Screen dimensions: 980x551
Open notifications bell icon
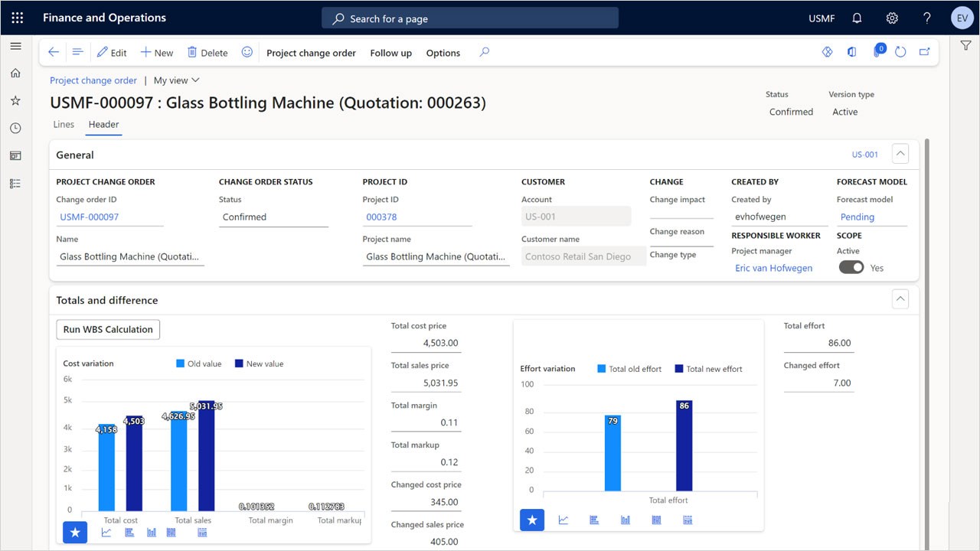coord(857,18)
